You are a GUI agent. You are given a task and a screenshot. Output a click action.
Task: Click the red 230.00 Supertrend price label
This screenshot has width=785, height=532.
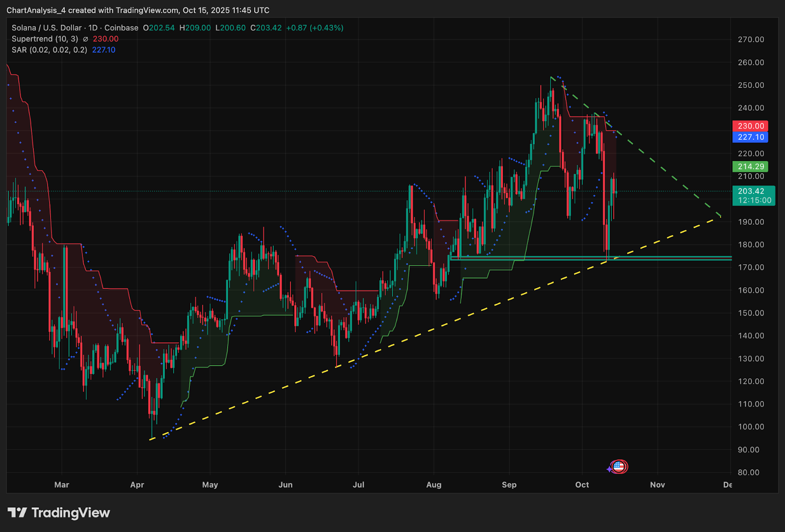pyautogui.click(x=750, y=126)
